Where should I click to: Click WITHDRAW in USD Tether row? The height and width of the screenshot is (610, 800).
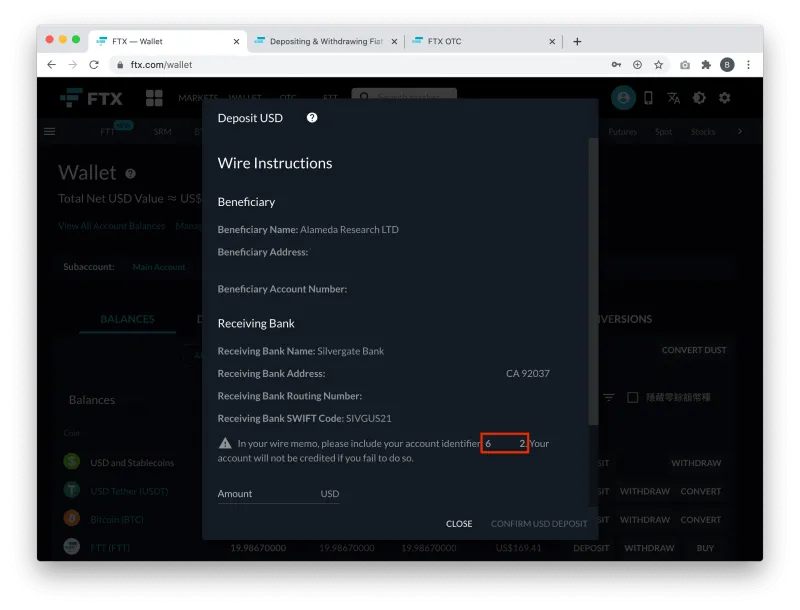pos(645,491)
